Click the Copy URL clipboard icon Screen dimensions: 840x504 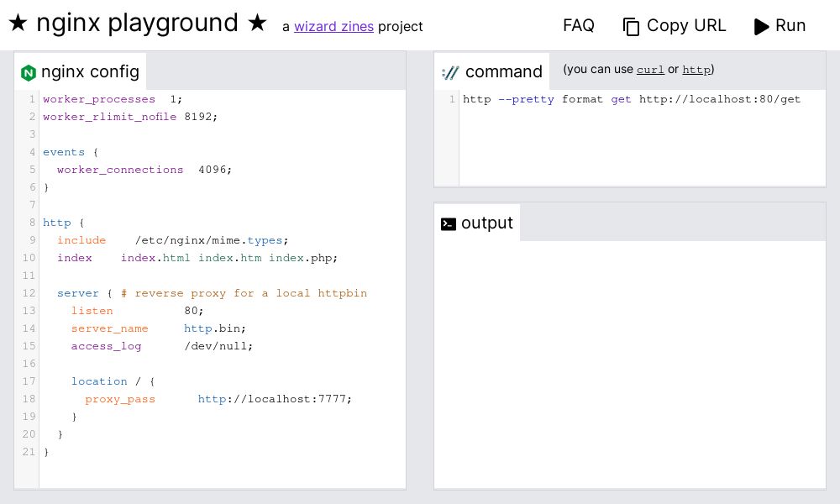(631, 26)
